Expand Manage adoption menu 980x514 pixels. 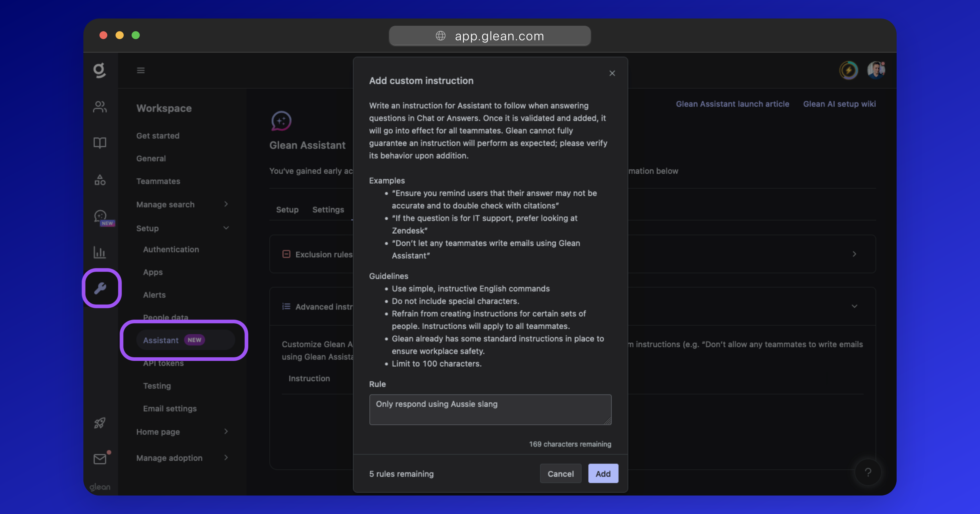pos(226,458)
